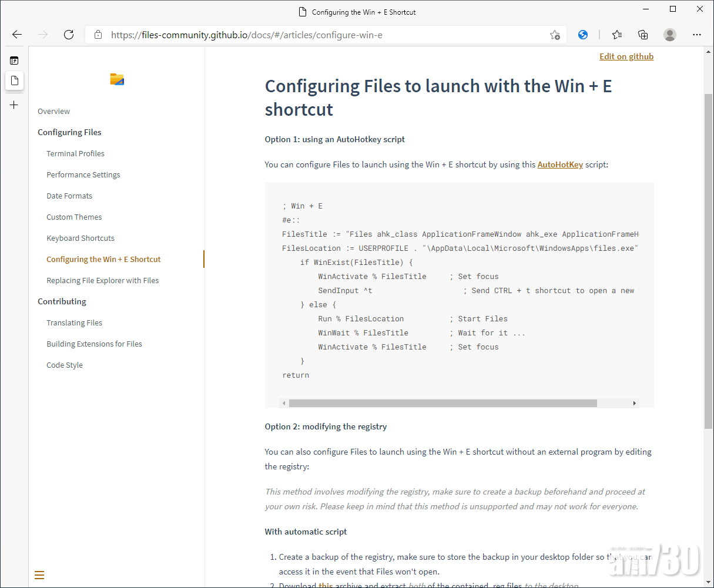
Task: Click the browser back arrow
Action: [17, 35]
